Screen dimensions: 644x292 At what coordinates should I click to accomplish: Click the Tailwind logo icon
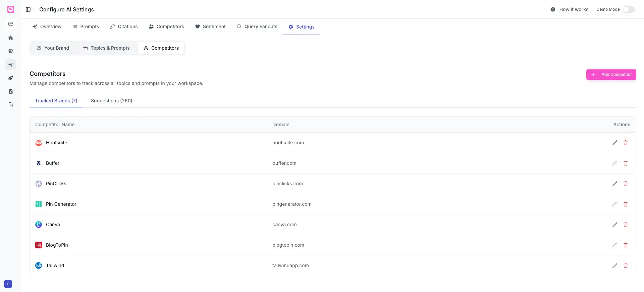[x=39, y=265]
